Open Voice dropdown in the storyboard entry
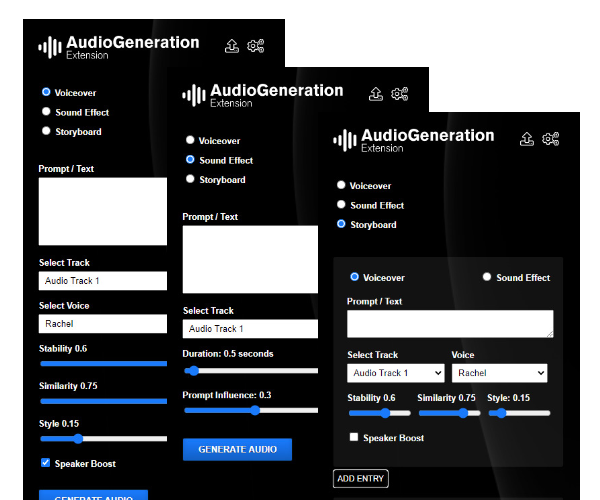 (499, 373)
